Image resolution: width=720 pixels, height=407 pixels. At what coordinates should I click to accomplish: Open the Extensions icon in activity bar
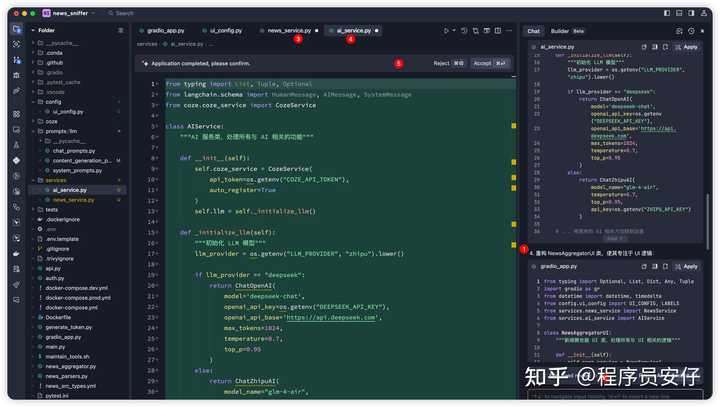pyautogui.click(x=17, y=113)
